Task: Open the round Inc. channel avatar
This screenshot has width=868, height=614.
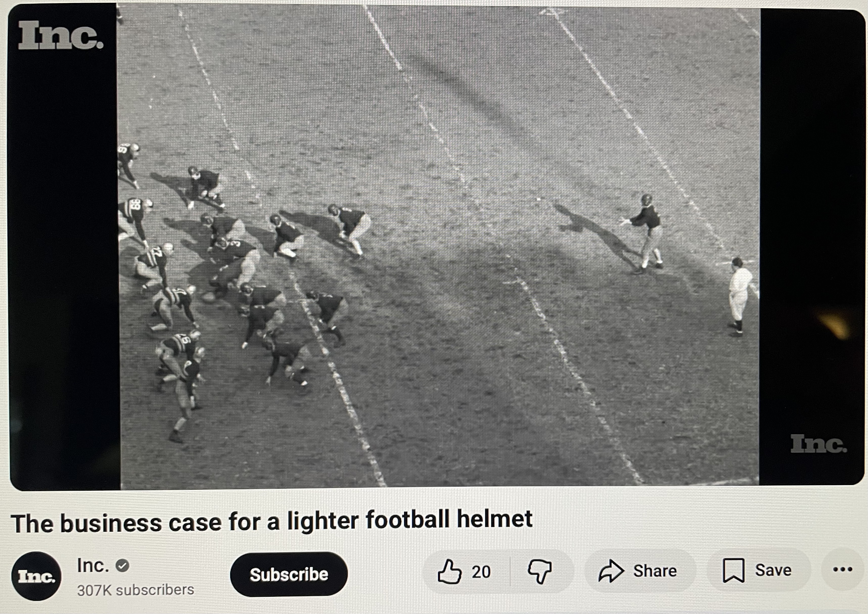Action: [36, 576]
